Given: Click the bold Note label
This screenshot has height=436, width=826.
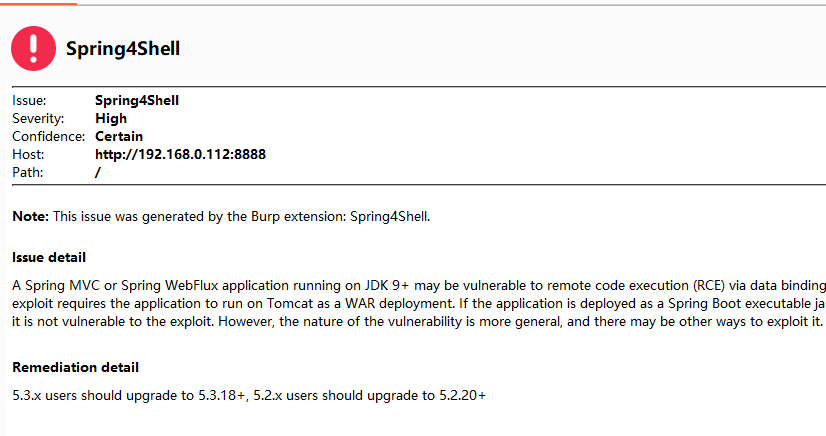Looking at the screenshot, I should click(31, 216).
